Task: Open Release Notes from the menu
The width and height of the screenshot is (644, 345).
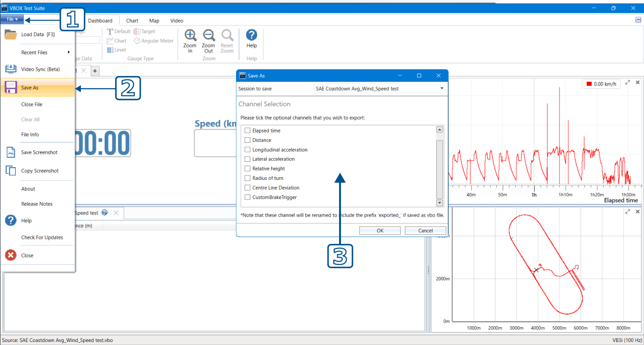Action: [x=37, y=204]
